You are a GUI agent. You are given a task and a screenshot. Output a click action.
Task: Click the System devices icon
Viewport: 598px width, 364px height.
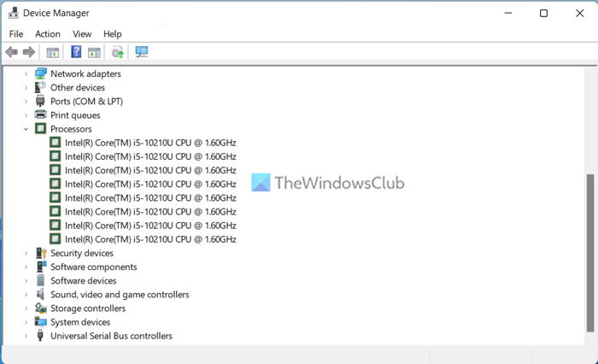click(x=40, y=321)
